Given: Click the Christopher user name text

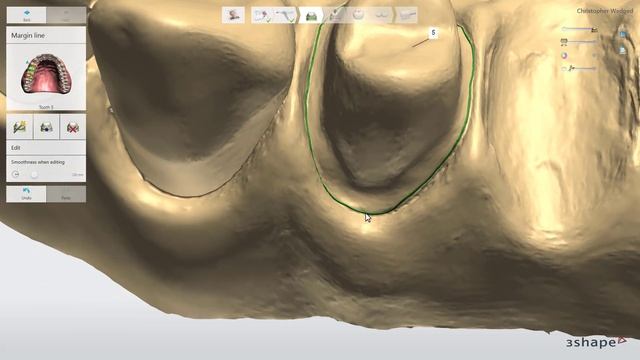Looking at the screenshot, I should (x=604, y=11).
